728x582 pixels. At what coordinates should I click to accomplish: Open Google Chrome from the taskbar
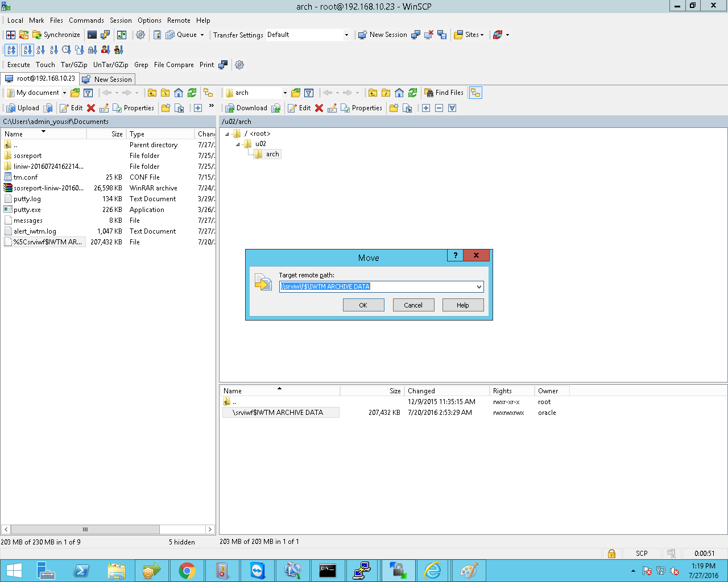pos(187,571)
